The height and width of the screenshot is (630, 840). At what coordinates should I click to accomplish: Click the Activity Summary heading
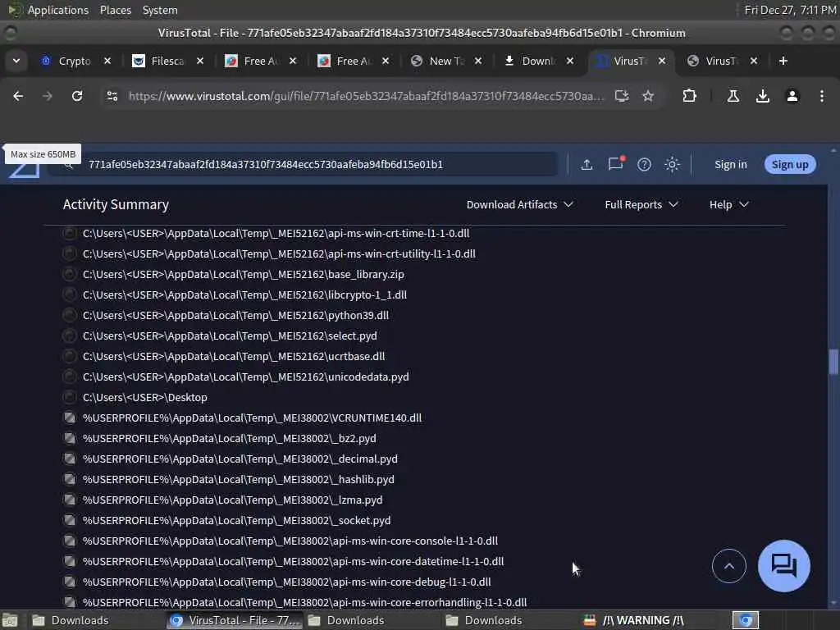click(x=116, y=204)
